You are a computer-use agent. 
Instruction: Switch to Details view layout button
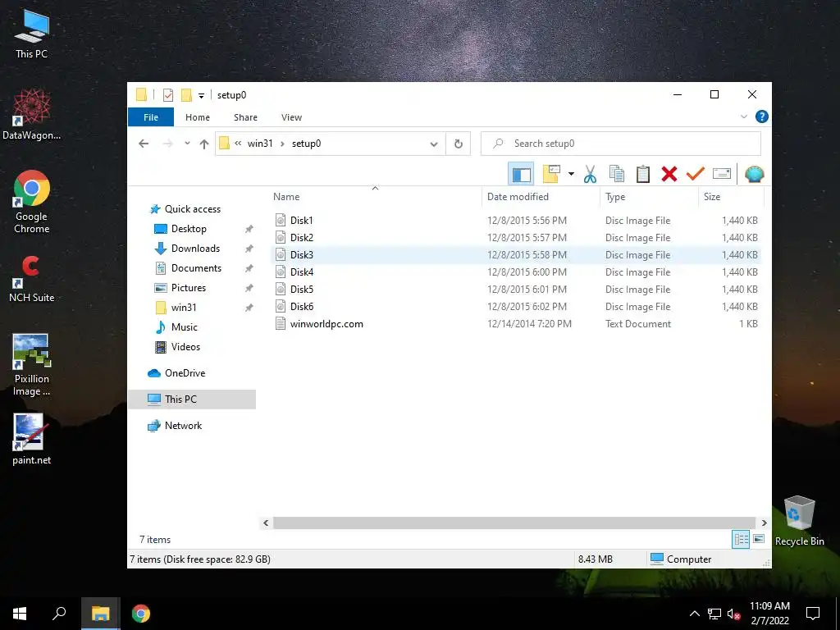(741, 540)
